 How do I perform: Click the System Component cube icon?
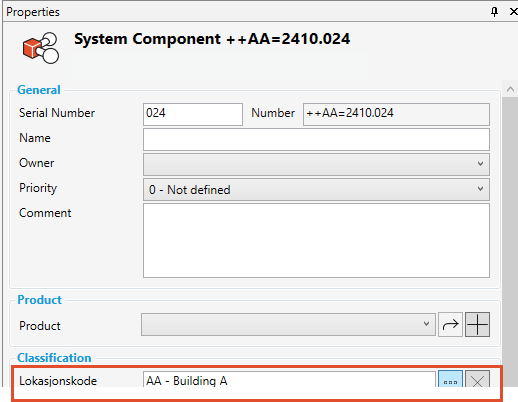click(x=41, y=48)
